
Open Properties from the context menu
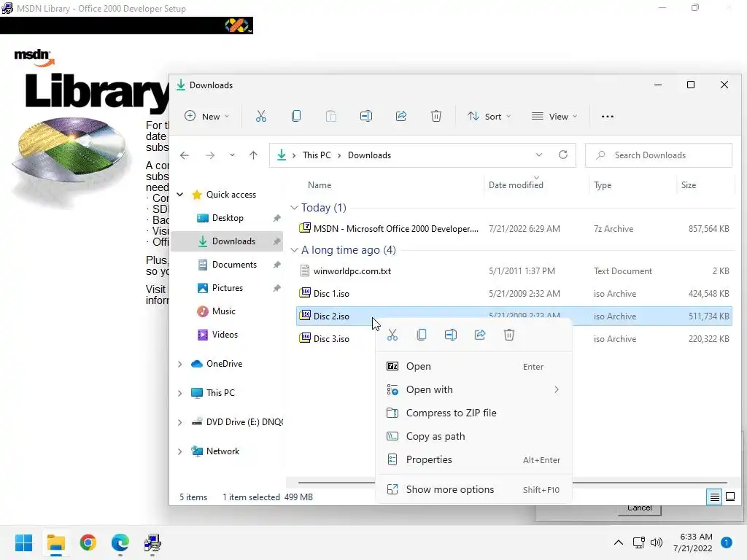474,459
